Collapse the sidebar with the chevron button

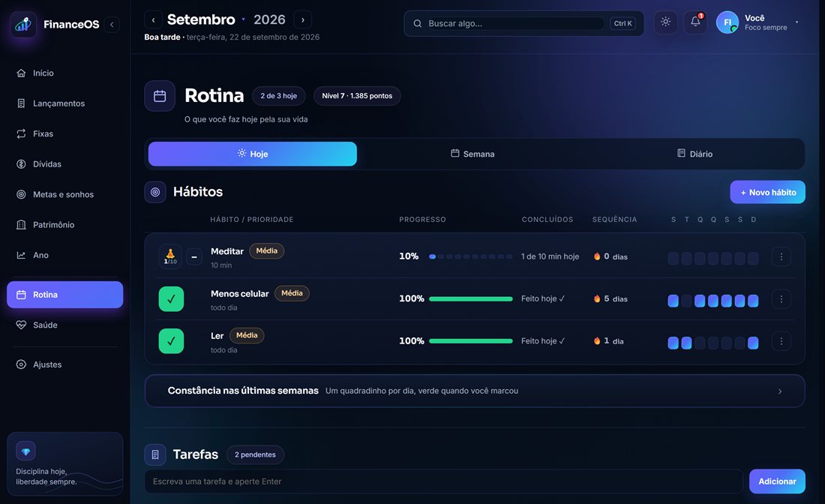click(112, 25)
